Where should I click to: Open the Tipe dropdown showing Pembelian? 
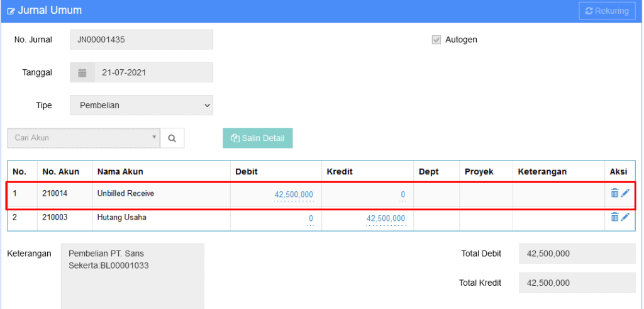pyautogui.click(x=142, y=105)
